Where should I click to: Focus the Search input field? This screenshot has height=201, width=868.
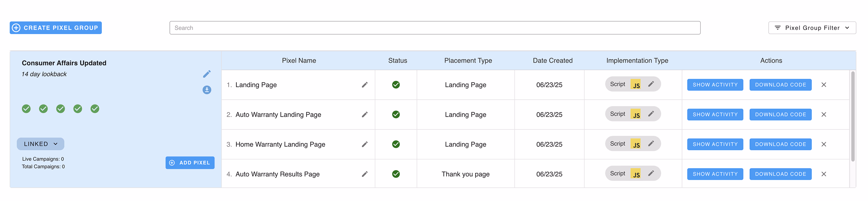(435, 28)
